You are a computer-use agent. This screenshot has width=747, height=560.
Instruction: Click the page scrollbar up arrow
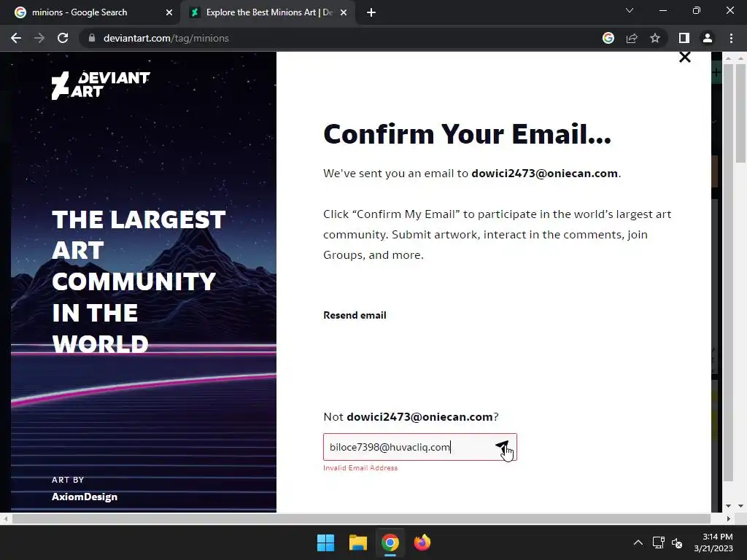point(740,58)
